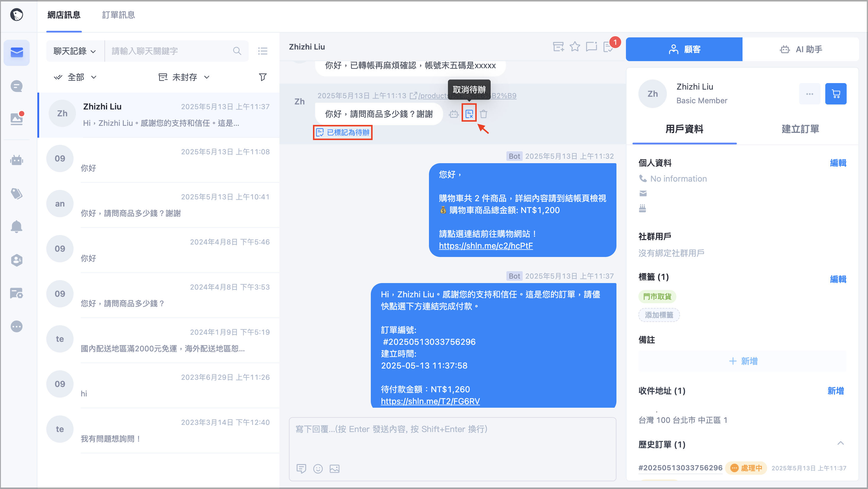This screenshot has height=489, width=868.
Task: Open the 用戶資料 tab
Action: coord(684,129)
